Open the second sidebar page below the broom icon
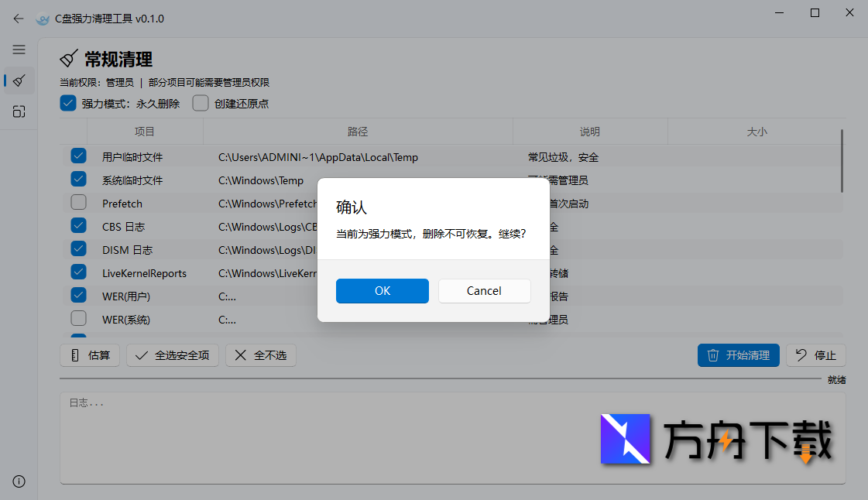This screenshot has width=868, height=500. [19, 110]
